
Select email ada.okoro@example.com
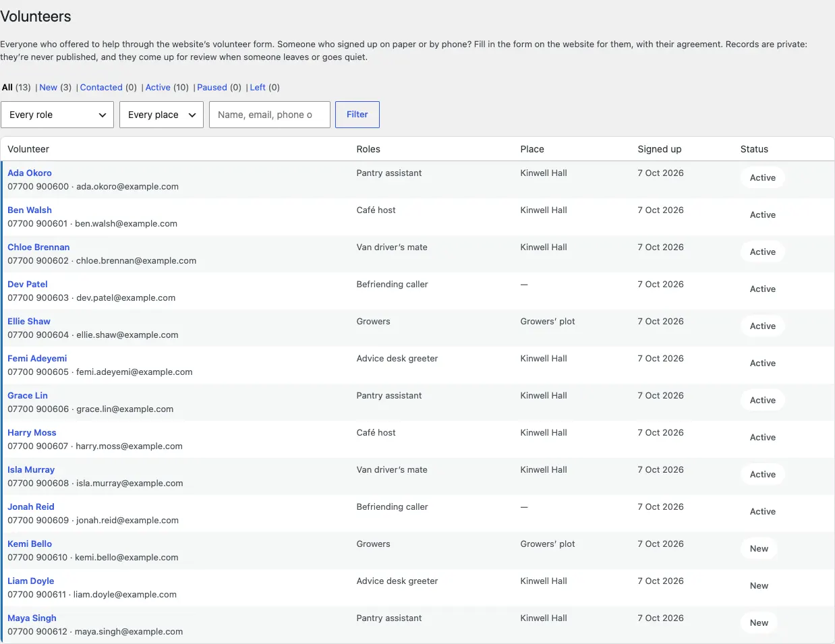click(x=127, y=186)
